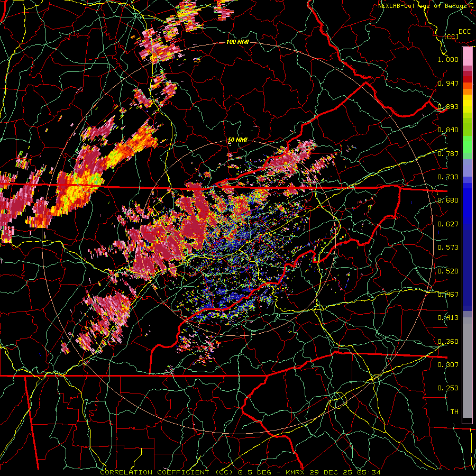Click the [CC] label above the color scale
This screenshot has height=476, width=476.
452,36
